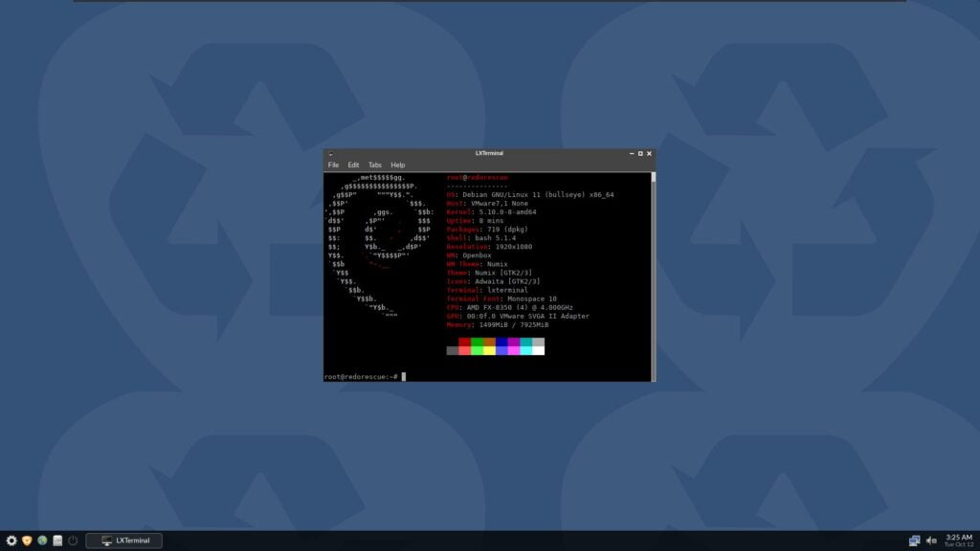Close the LXTerminal window

(x=649, y=154)
